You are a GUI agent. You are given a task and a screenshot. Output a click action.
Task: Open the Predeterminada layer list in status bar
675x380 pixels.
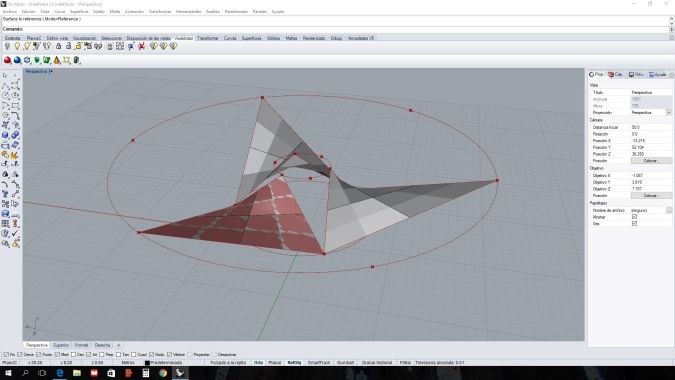166,363
